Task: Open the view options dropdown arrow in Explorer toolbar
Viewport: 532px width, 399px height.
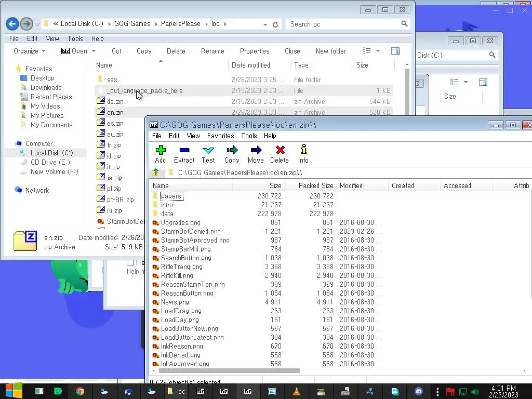Action: click(x=378, y=51)
